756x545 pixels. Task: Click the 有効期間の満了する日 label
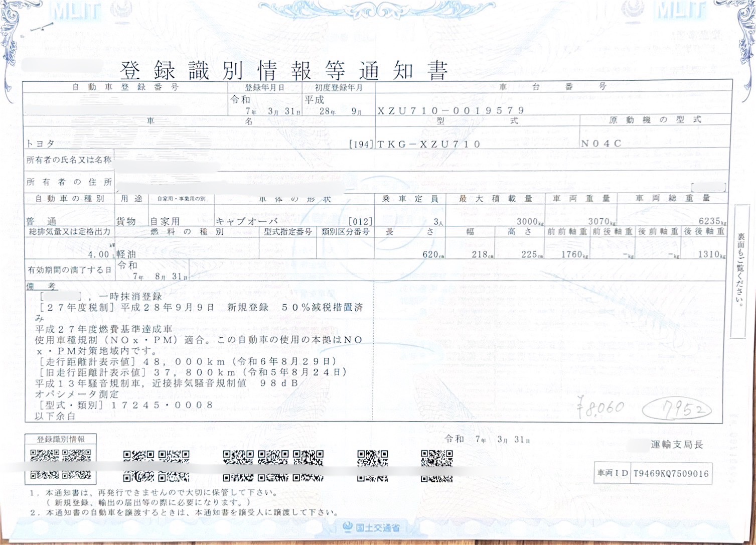tap(69, 270)
